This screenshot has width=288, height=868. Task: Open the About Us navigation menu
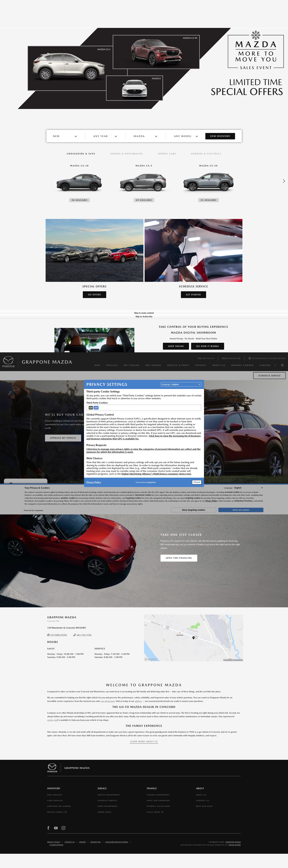coord(219,365)
